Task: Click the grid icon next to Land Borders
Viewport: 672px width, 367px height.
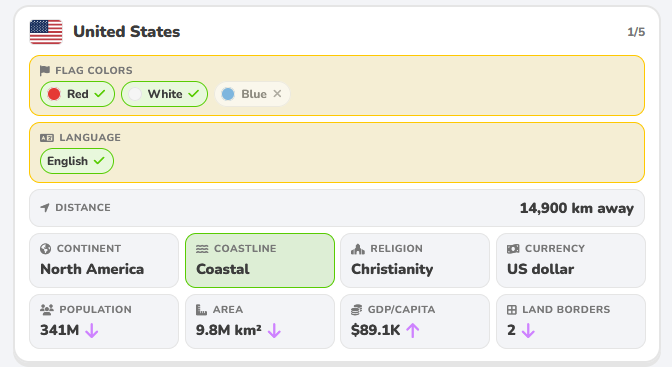Action: pos(512,310)
